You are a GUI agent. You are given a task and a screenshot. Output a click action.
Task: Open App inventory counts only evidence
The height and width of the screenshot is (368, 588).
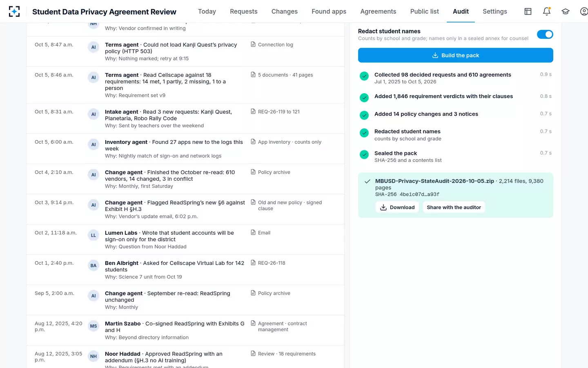click(286, 142)
